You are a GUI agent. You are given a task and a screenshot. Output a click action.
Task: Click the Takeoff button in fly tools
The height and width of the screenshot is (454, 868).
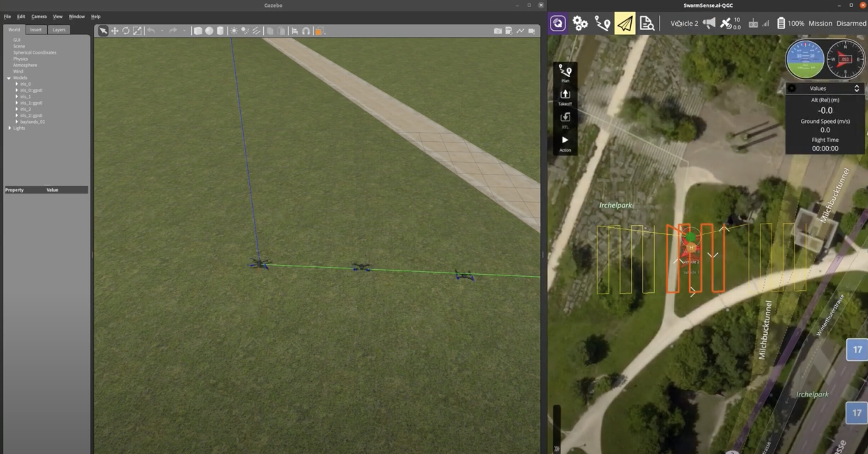pos(565,97)
